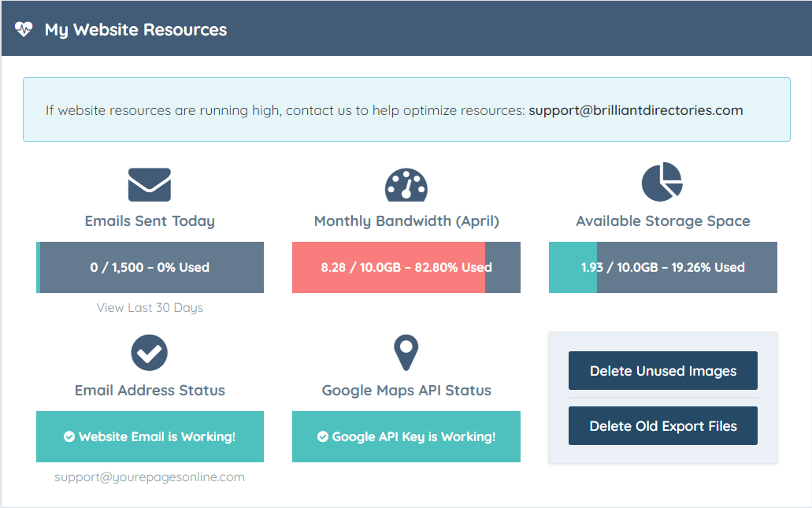Click the Google API Key is Working banner
Image resolution: width=812 pixels, height=508 pixels.
(406, 437)
